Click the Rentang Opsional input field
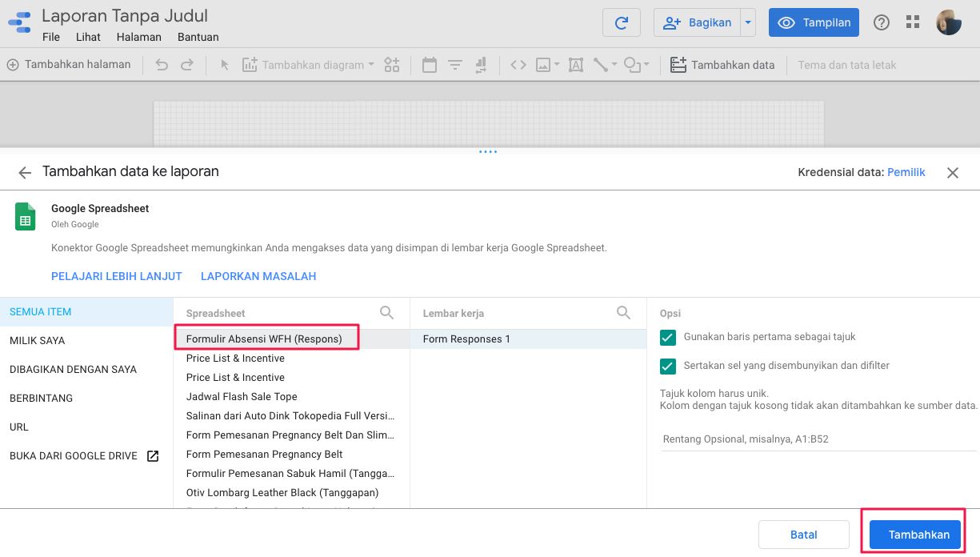980x557 pixels. 818,439
